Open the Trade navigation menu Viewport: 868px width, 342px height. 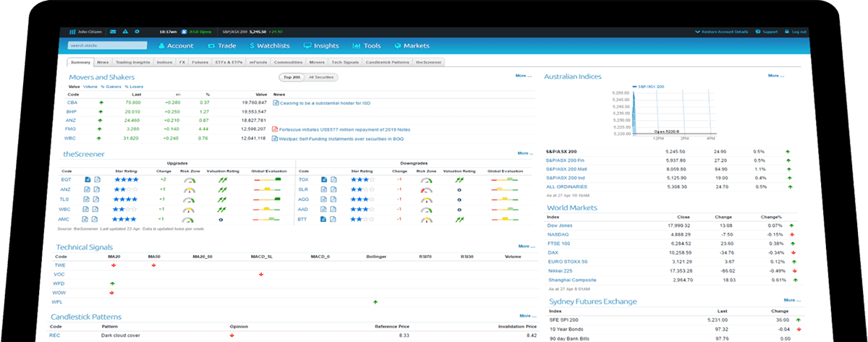click(223, 46)
